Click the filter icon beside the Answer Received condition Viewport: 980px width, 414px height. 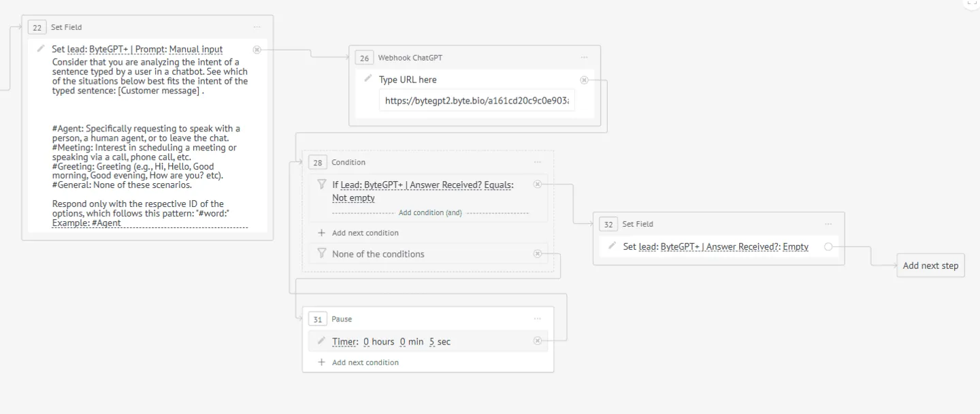[x=322, y=184]
